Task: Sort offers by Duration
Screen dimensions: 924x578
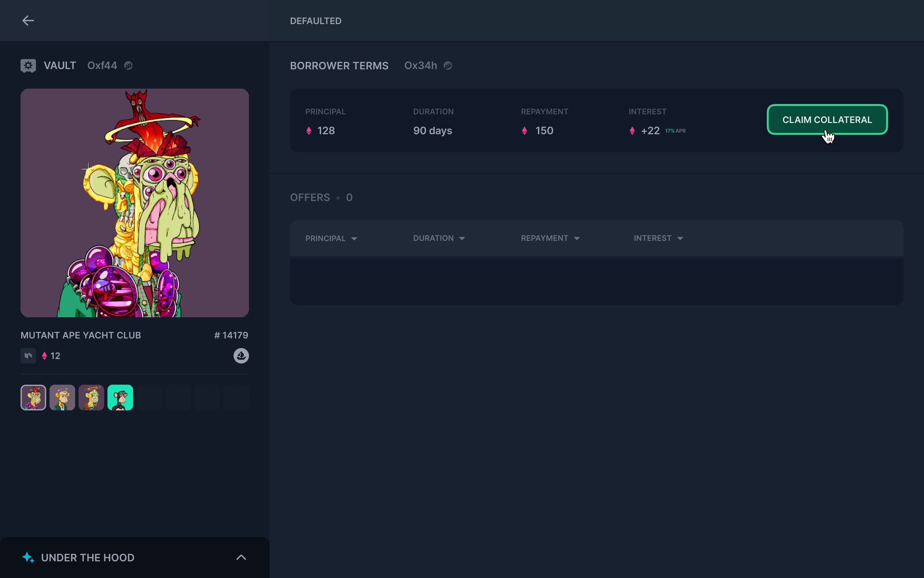Action: click(x=439, y=238)
